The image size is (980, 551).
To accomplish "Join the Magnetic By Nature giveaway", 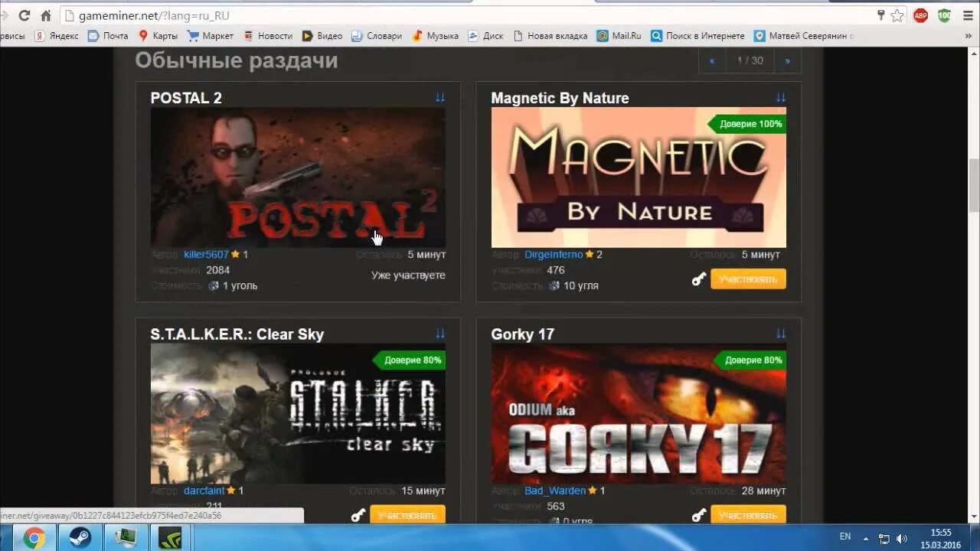I will pos(748,279).
